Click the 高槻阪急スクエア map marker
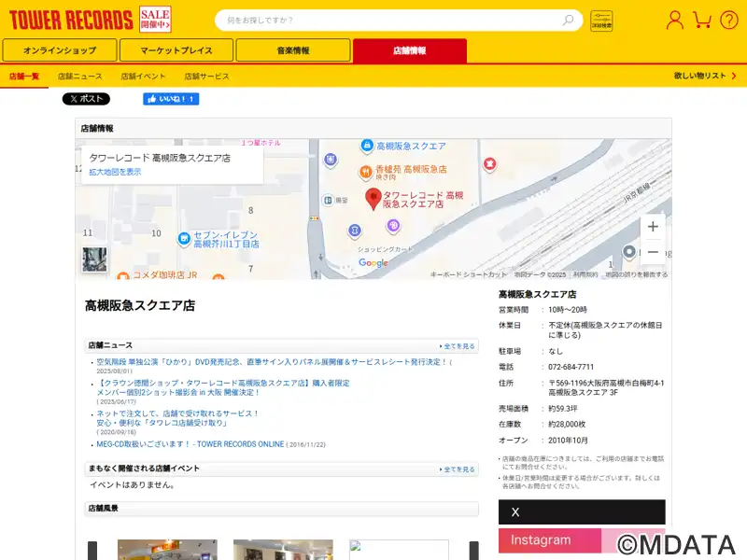Screen dimensions: 747x560 [x=367, y=146]
